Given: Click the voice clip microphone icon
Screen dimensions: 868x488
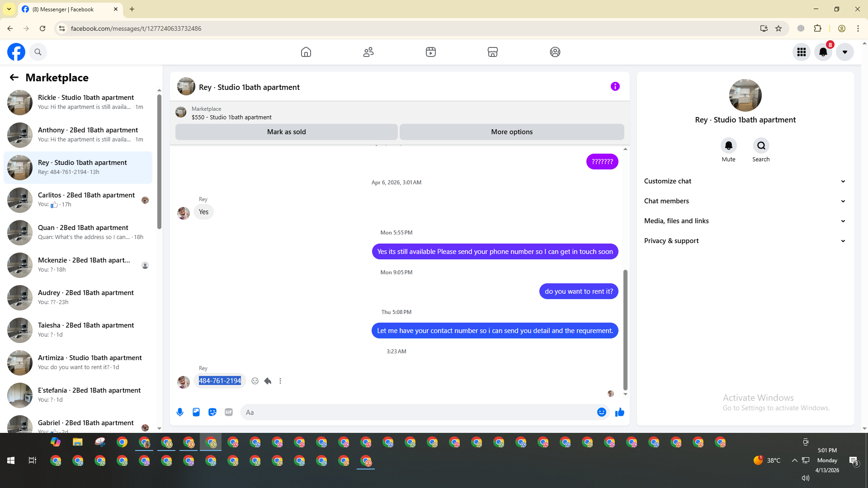Looking at the screenshot, I should [x=180, y=412].
